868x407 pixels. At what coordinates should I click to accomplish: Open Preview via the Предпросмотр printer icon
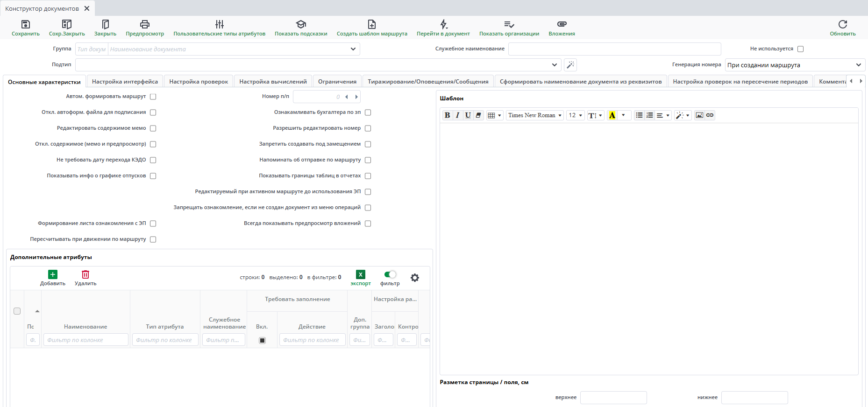tap(145, 24)
